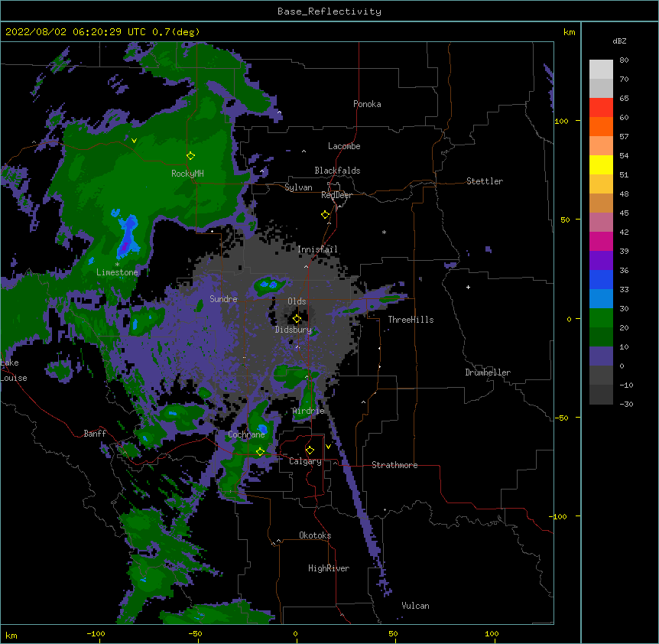659x644 pixels.
Task: Pick the light blue legend swatch between 30 and 33
Action: 601,298
